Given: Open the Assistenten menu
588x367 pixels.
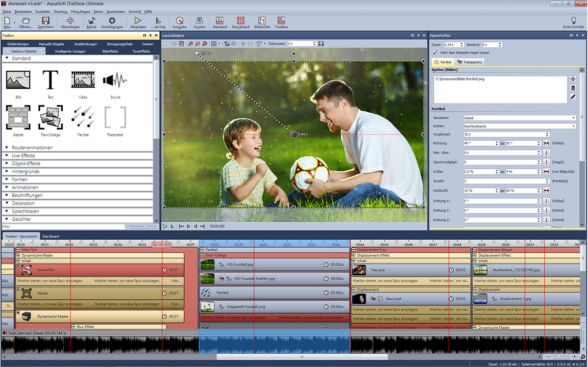Looking at the screenshot, I should 116,11.
